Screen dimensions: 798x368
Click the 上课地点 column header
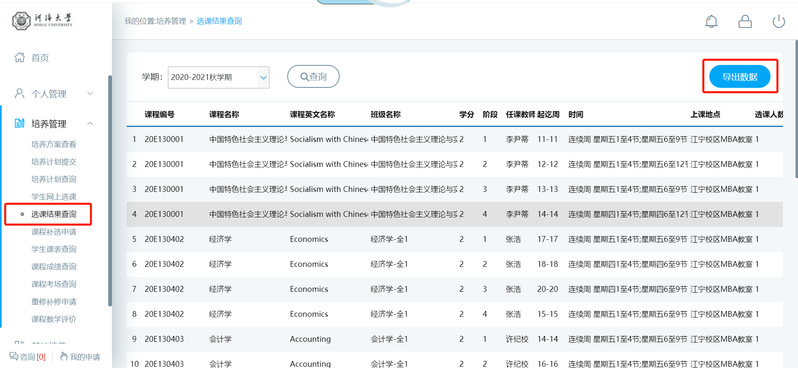click(x=705, y=115)
